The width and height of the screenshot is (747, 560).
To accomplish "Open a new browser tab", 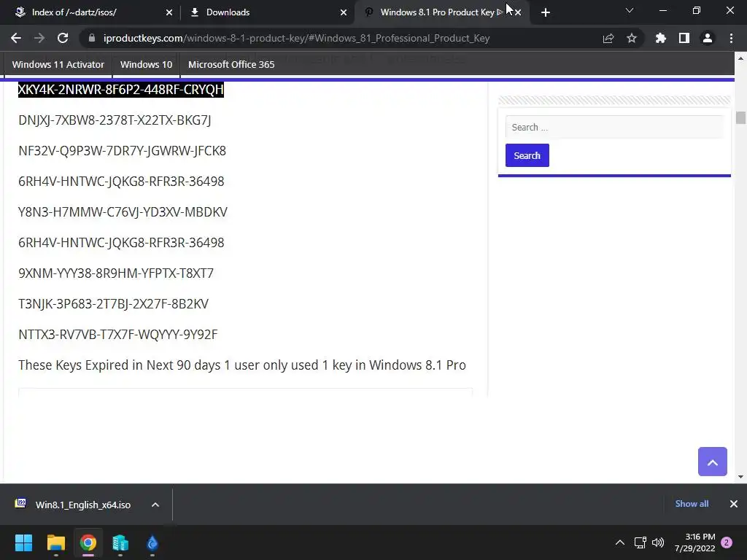I will click(x=546, y=12).
